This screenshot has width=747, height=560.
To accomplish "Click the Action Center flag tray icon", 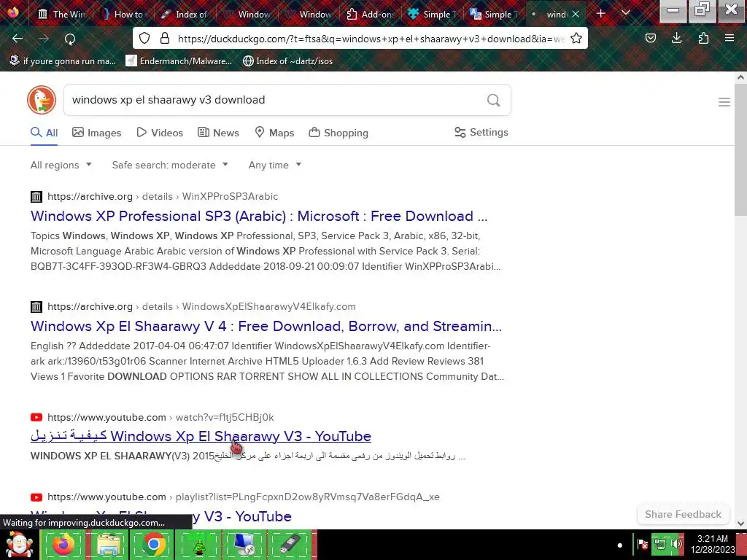I will coord(642,544).
